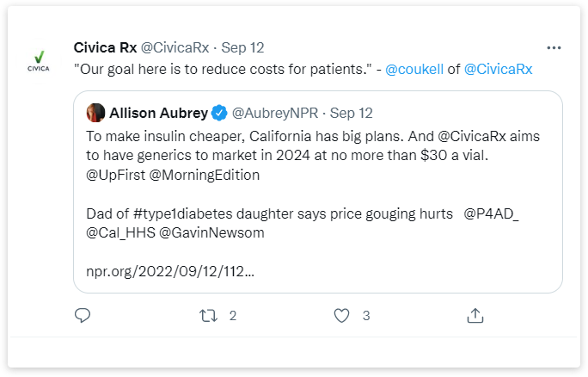
Task: Click Allison Aubrey's profile photo
Action: (x=95, y=112)
